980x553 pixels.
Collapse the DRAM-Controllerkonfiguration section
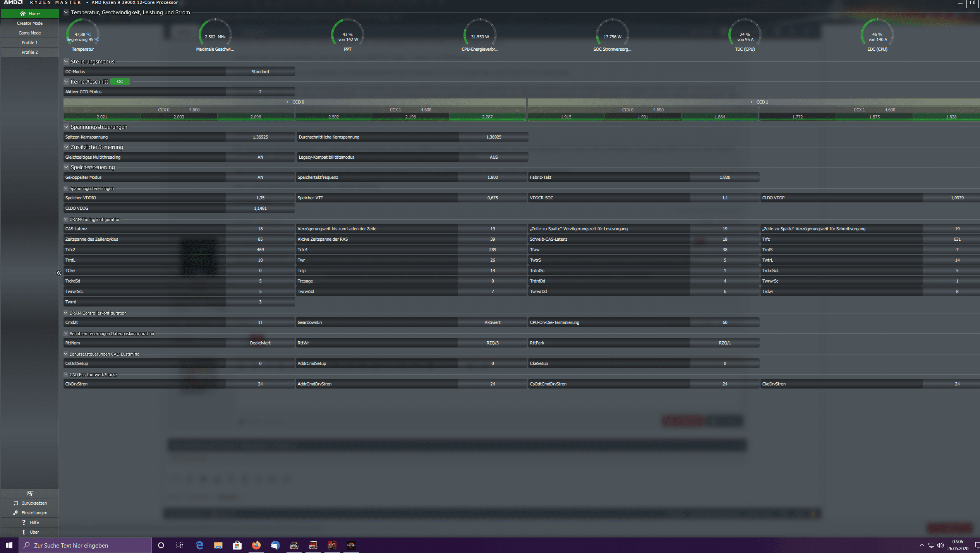[x=66, y=313]
